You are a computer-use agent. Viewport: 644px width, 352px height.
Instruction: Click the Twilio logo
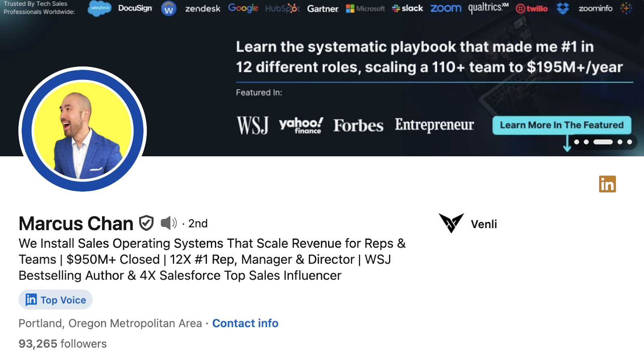tap(532, 8)
